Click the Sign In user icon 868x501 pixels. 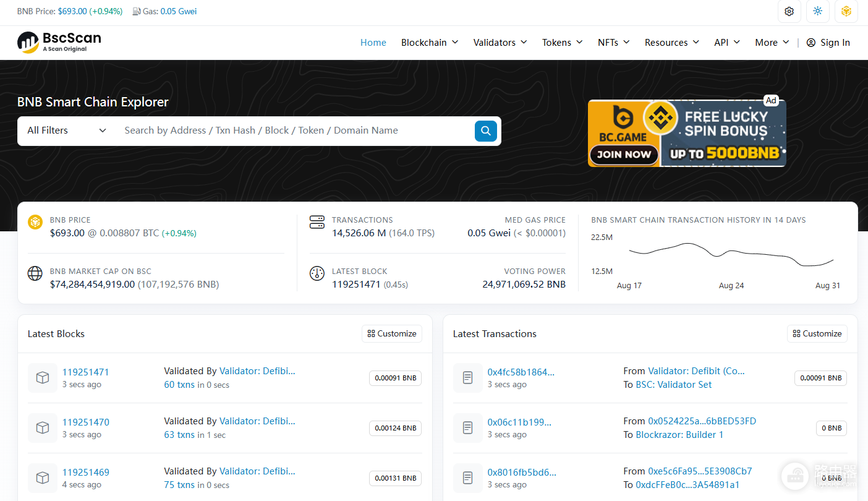[811, 43]
